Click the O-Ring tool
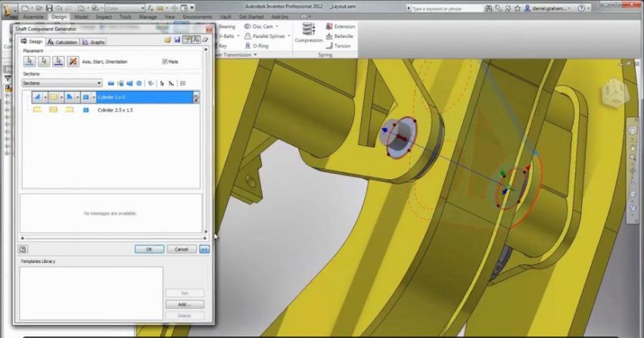The height and width of the screenshot is (338, 644). (x=257, y=46)
